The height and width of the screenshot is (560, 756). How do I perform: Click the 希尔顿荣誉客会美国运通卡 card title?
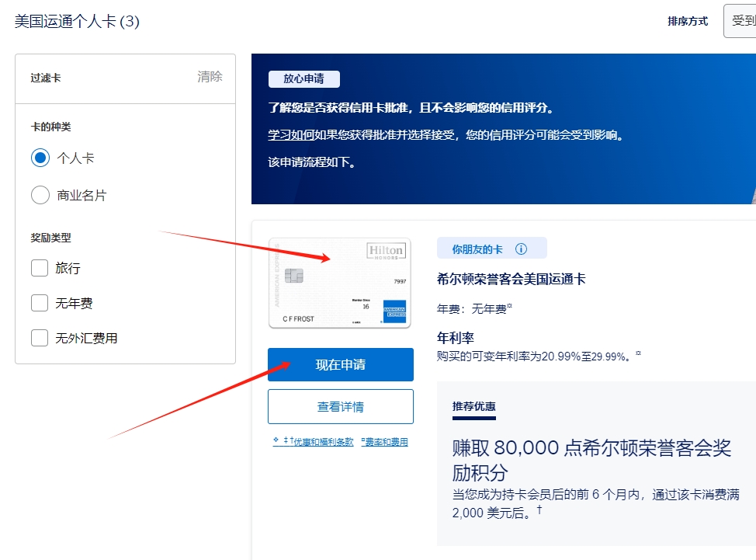tap(511, 279)
